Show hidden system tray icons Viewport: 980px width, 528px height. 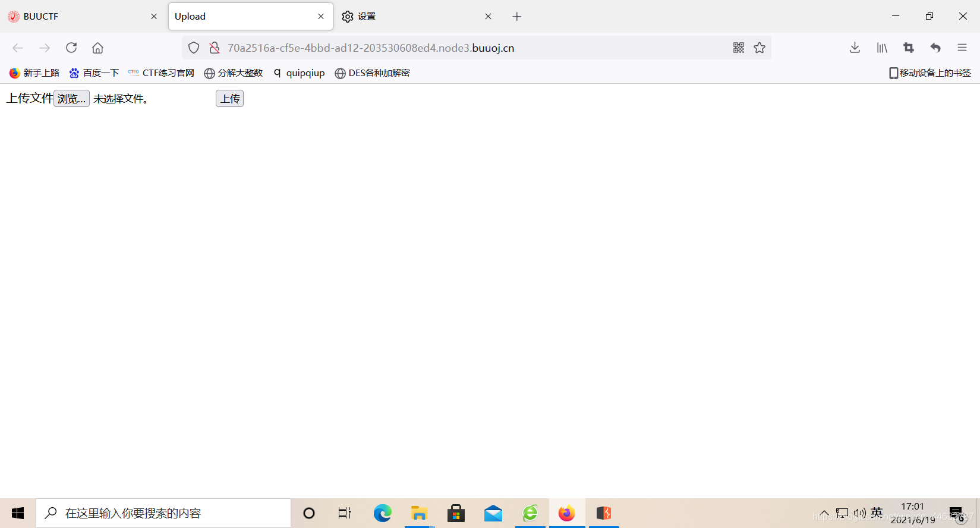pos(824,513)
